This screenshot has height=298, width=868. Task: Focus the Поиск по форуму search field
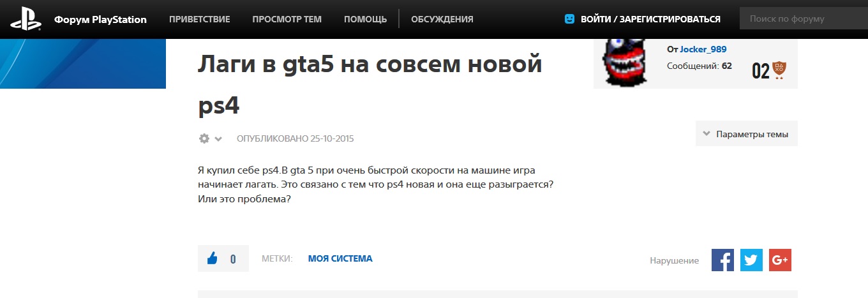(x=804, y=19)
